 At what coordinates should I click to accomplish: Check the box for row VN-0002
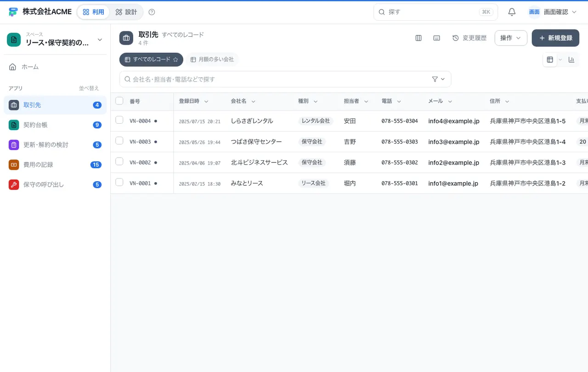119,161
